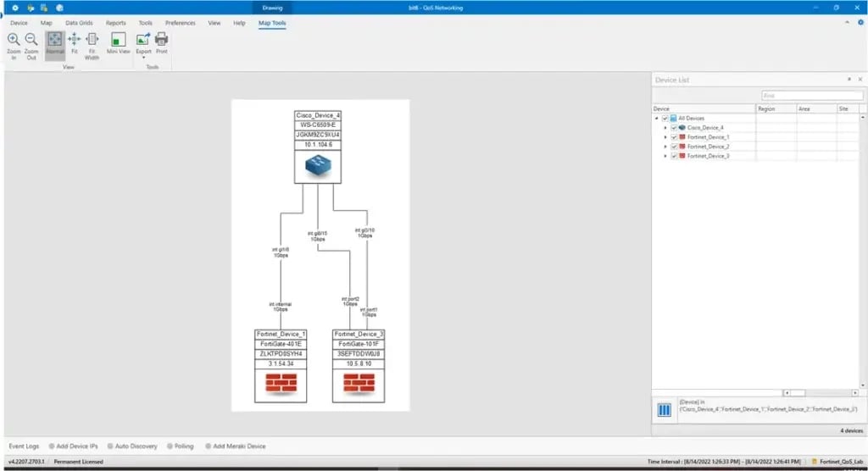Viewport: 868px width, 471px height.
Task: Click the Time Interval status text
Action: pyautogui.click(x=724, y=462)
